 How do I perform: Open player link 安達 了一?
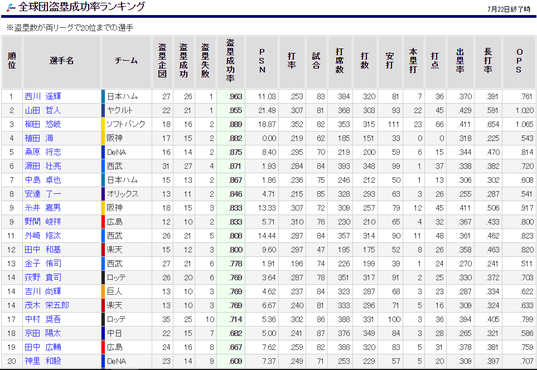click(43, 194)
